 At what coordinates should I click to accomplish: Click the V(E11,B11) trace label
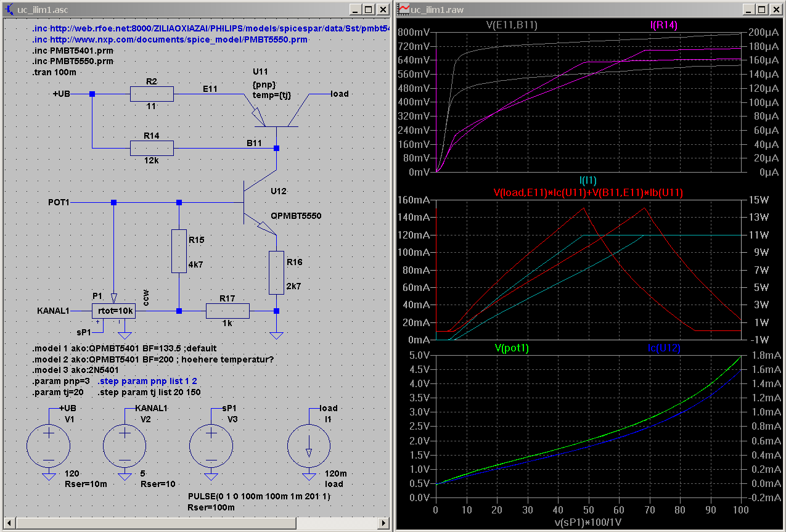click(x=511, y=25)
